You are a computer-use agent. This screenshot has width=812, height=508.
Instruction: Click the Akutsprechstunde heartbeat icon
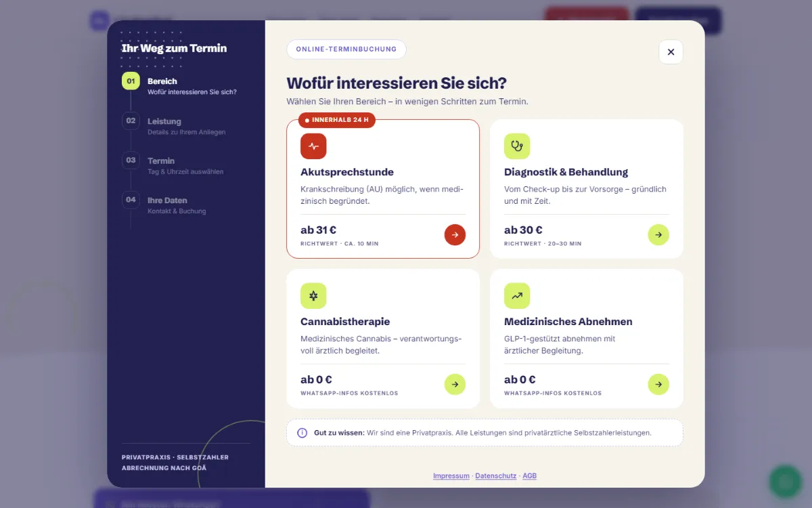pos(313,146)
